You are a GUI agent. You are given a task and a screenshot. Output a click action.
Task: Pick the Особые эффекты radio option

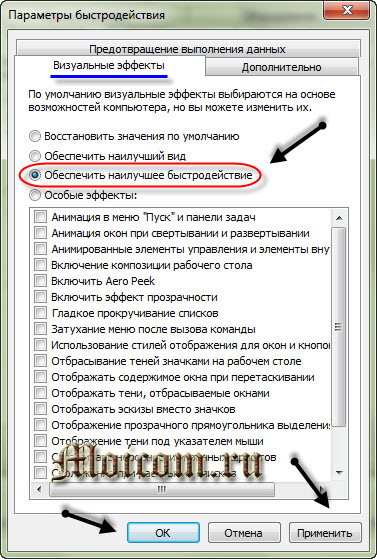pyautogui.click(x=35, y=195)
